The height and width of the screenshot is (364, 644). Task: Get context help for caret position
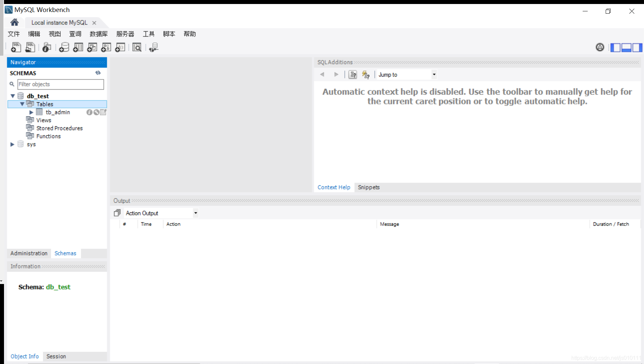[353, 74]
